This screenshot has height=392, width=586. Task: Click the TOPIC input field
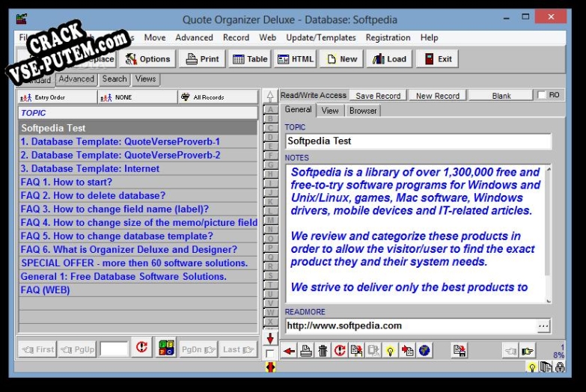coord(418,141)
